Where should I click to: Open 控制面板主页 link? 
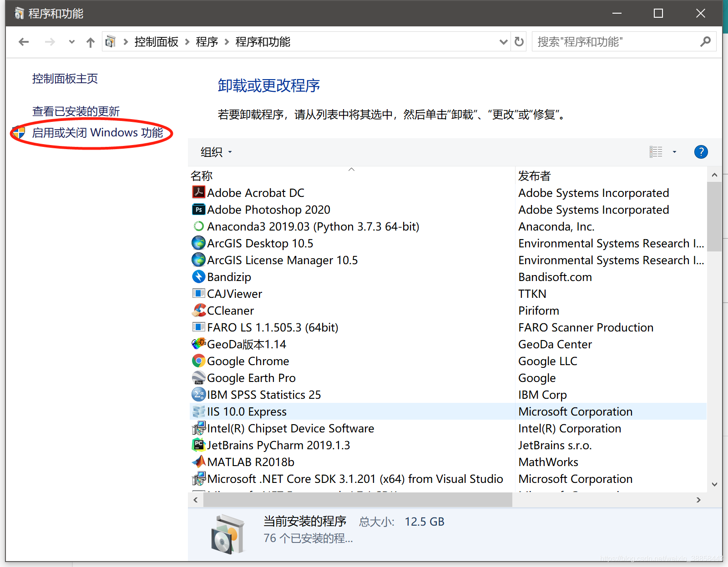point(65,79)
